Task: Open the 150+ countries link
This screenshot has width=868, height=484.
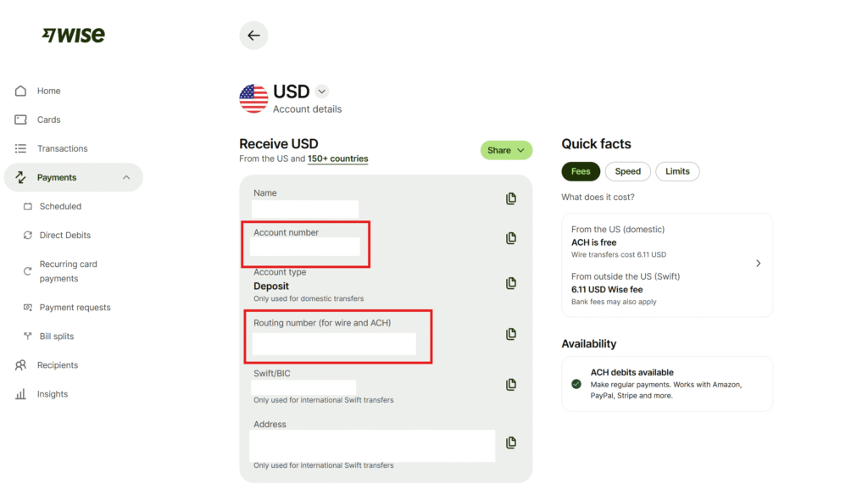Action: tap(337, 159)
